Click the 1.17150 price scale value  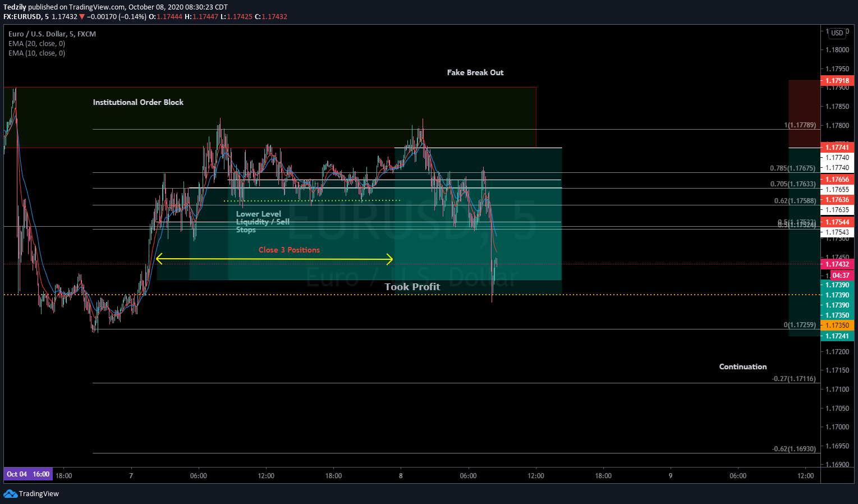[x=837, y=370]
